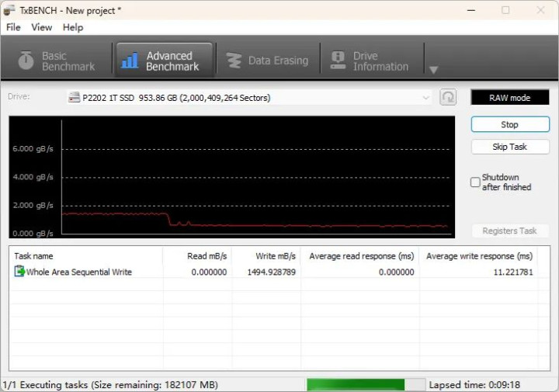
Task: Select the Advanced Benchmark tab
Action: click(165, 61)
